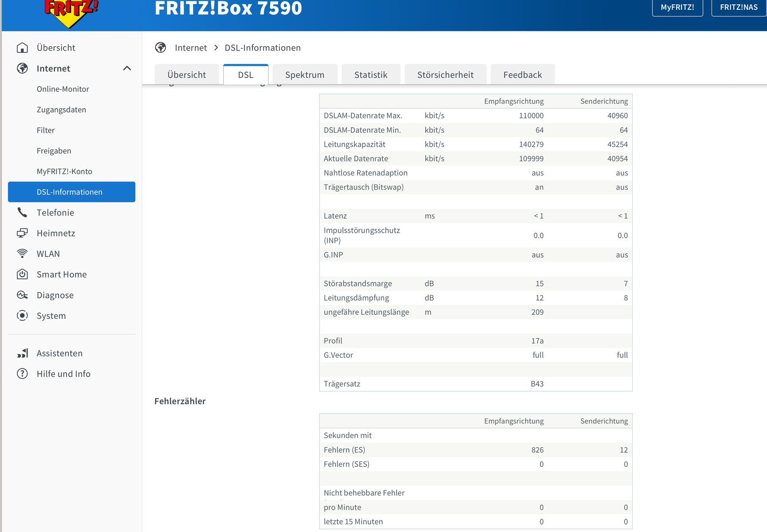Open the Feedback tab
Screen dimensions: 767x532
(x=523, y=75)
